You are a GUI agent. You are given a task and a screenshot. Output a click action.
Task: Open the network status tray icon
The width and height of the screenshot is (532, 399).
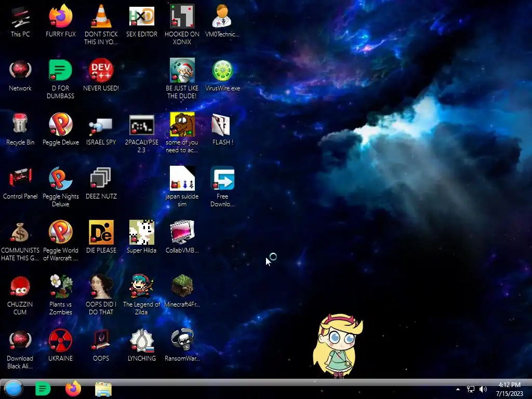[x=471, y=389]
